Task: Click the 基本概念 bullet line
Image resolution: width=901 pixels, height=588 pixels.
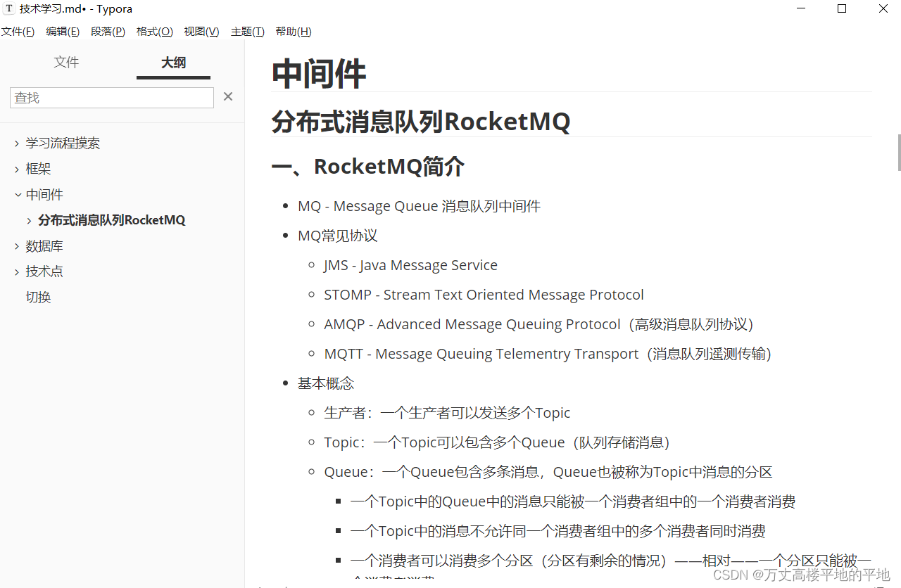Action: click(x=326, y=383)
